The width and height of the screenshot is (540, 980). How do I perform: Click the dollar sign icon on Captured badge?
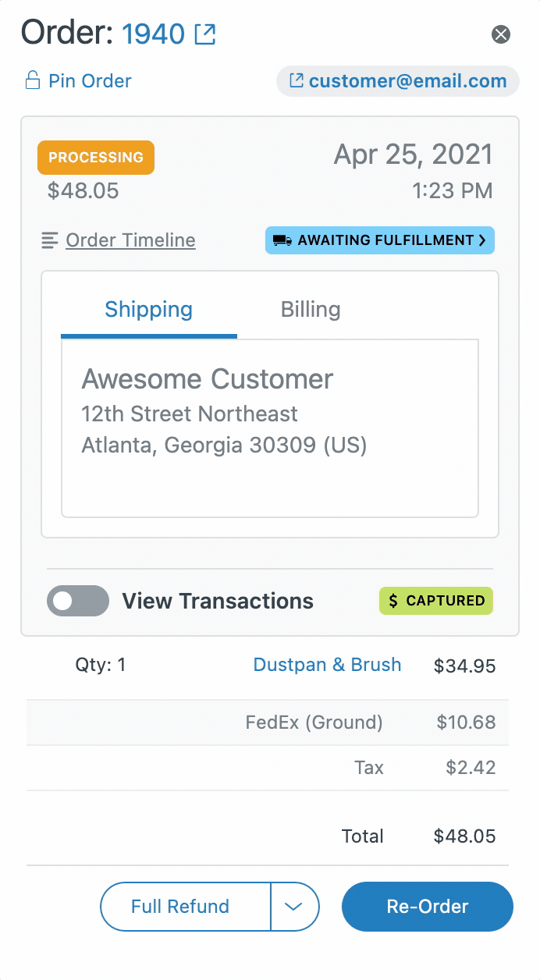[393, 601]
